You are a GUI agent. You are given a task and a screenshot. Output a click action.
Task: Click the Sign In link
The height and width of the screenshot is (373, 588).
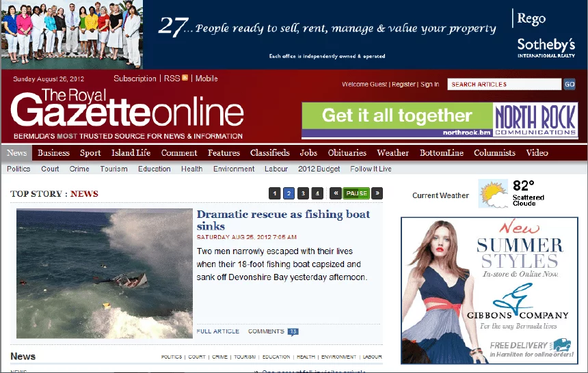(430, 85)
